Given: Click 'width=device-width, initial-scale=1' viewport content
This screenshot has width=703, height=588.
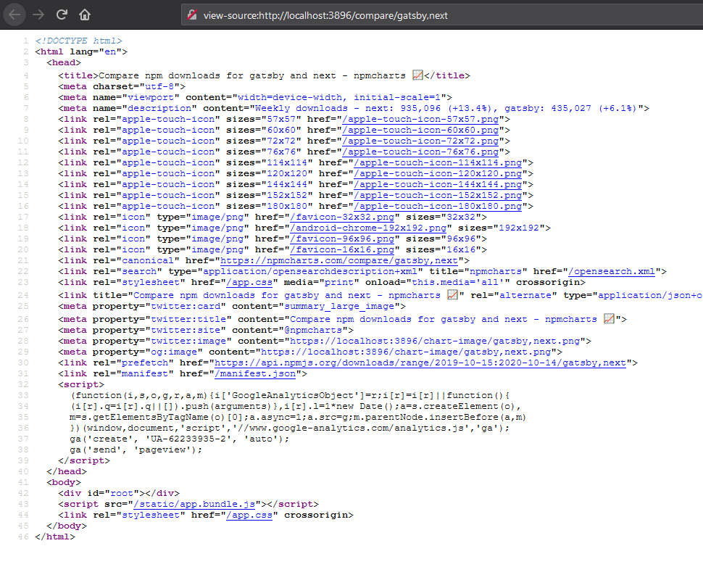Looking at the screenshot, I should pyautogui.click(x=339, y=97).
